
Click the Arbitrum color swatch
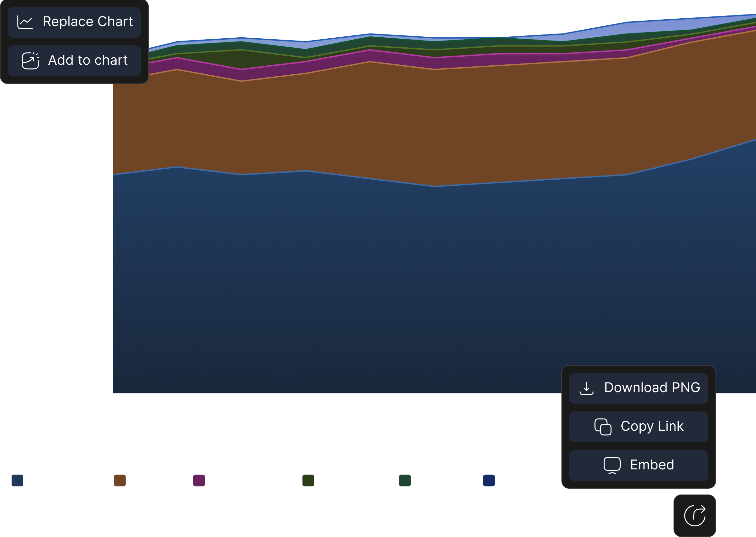pyautogui.click(x=308, y=481)
